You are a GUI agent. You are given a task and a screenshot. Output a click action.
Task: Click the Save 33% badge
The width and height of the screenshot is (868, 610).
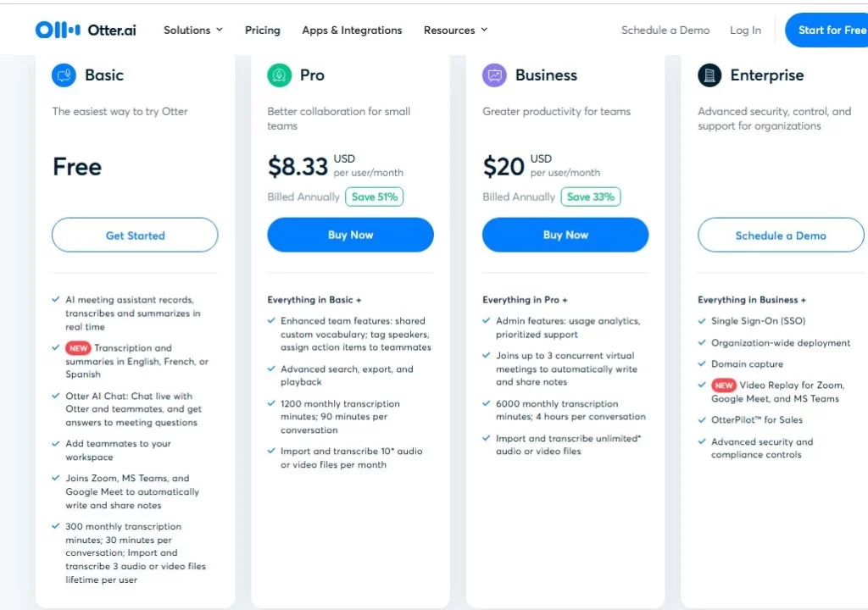click(x=590, y=197)
